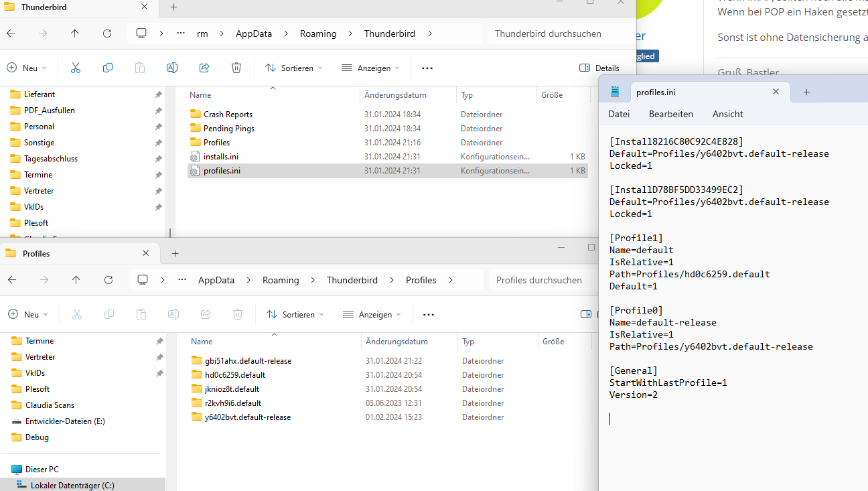The width and height of the screenshot is (868, 491).
Task: Open the Datei menu in Notepad
Action: pos(618,114)
